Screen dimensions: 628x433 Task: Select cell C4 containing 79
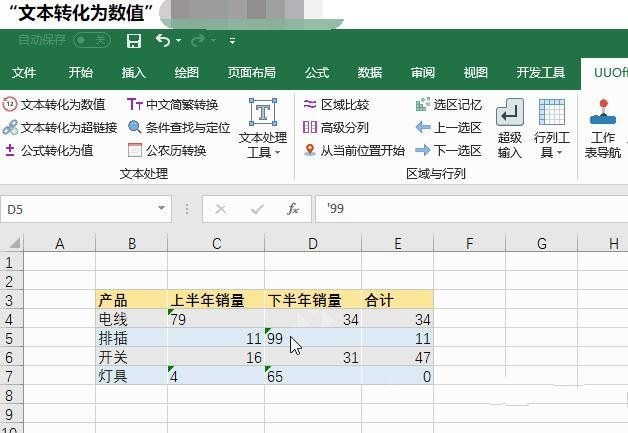215,320
